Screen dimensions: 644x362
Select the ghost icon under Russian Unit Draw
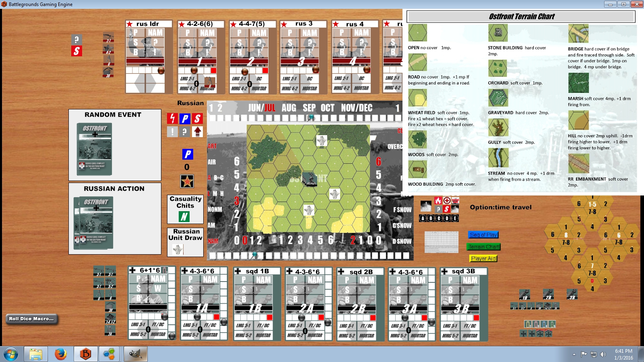click(x=178, y=249)
